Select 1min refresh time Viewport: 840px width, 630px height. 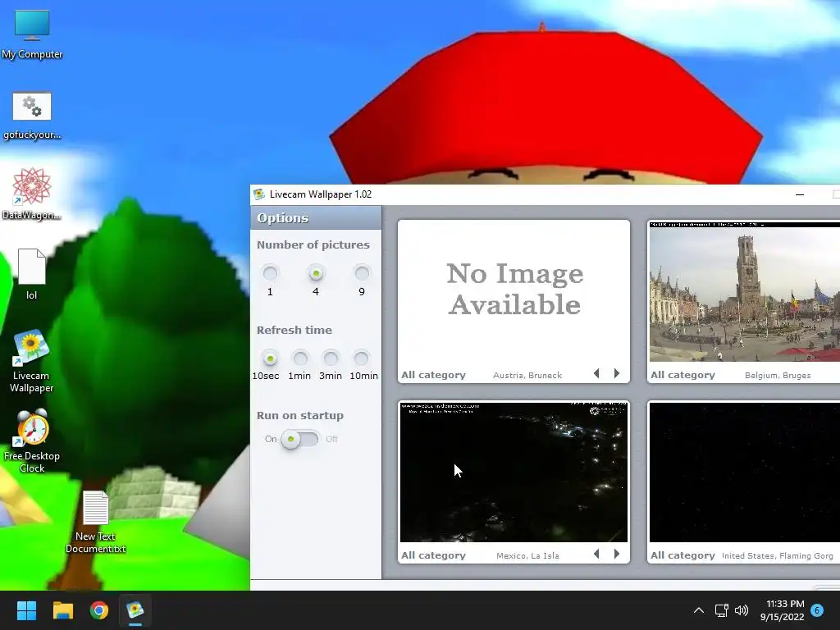[x=300, y=358]
